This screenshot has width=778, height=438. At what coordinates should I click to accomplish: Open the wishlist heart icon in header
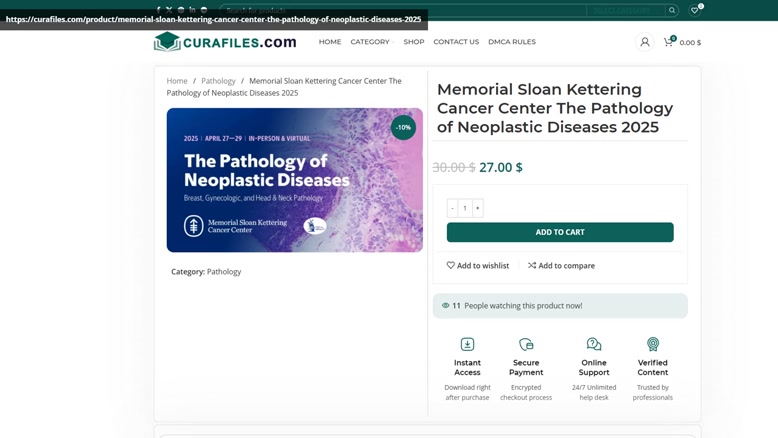[695, 10]
